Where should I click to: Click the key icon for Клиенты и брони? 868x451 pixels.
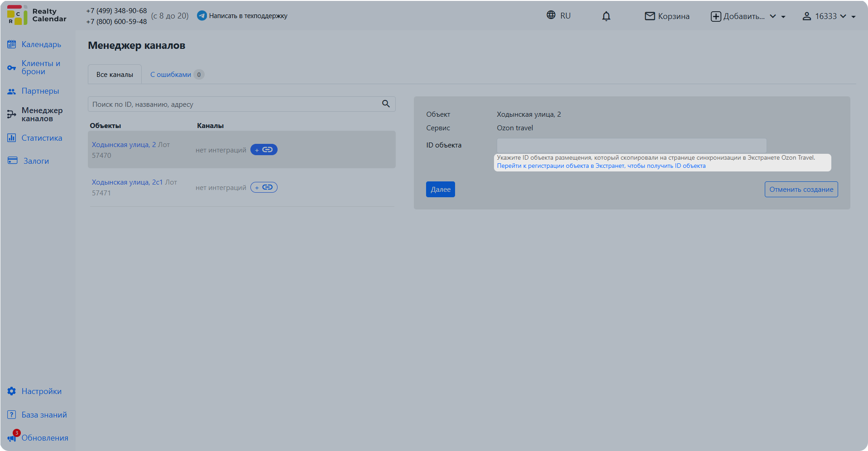pos(12,68)
